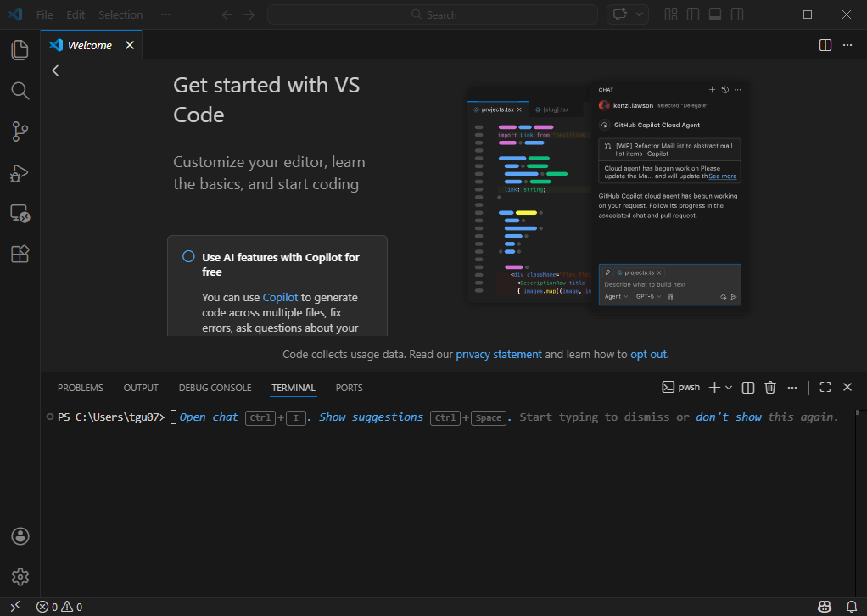Kill terminal with the trash icon
The image size is (867, 616).
(x=770, y=388)
